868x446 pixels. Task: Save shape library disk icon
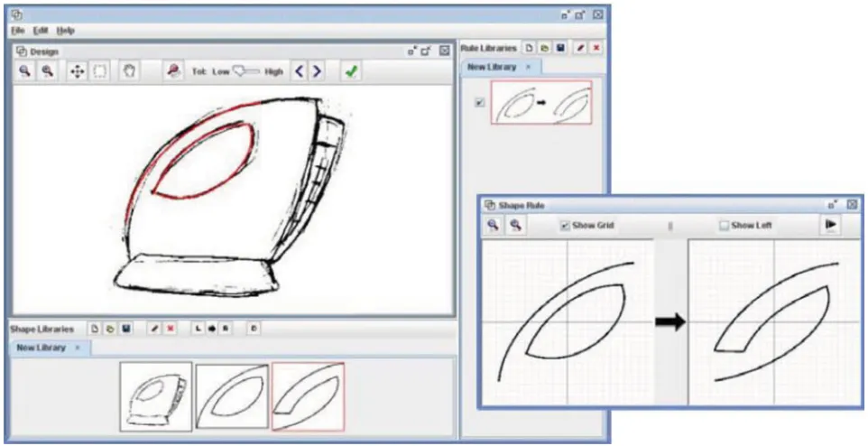click(126, 330)
